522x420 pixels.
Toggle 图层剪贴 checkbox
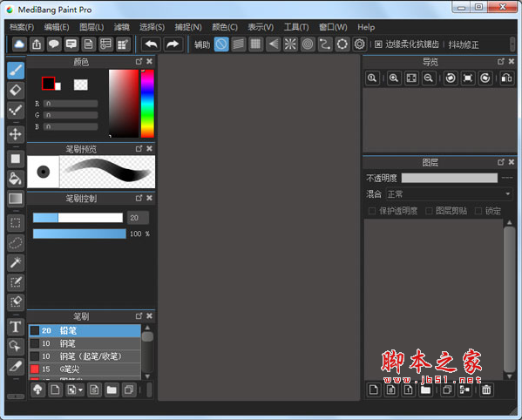point(429,211)
